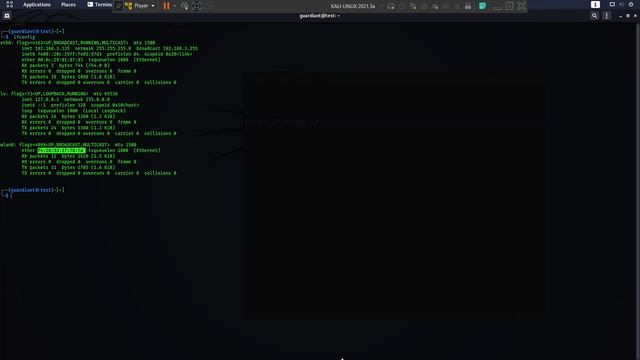Open the terminal three-dot menu

pyautogui.click(x=607, y=16)
